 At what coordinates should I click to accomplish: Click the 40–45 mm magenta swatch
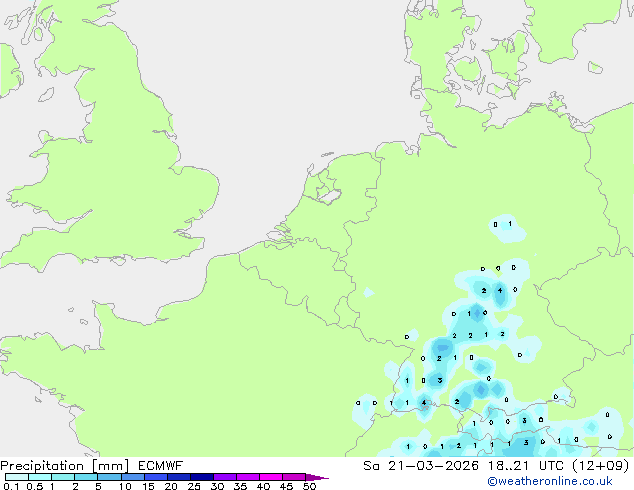(x=271, y=477)
